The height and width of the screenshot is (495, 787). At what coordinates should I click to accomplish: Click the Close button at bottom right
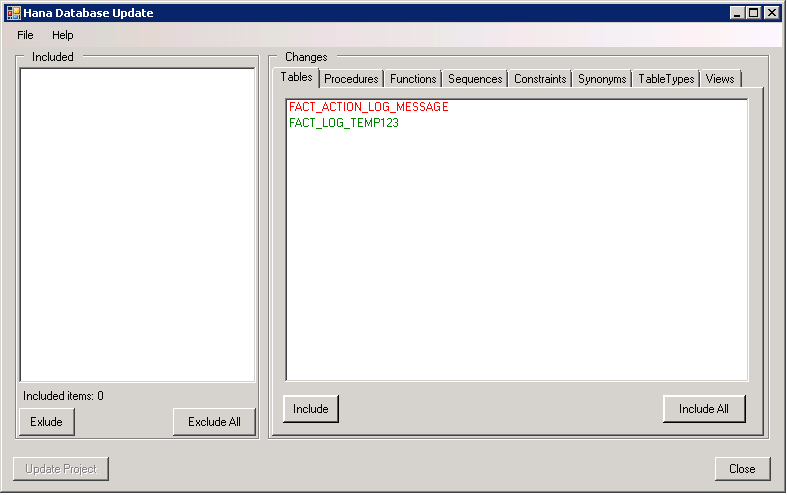[742, 469]
